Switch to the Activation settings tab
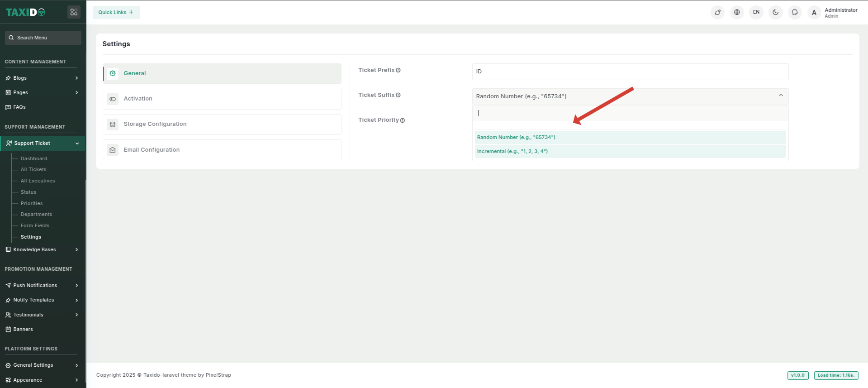Viewport: 868px width, 388px height. click(222, 99)
